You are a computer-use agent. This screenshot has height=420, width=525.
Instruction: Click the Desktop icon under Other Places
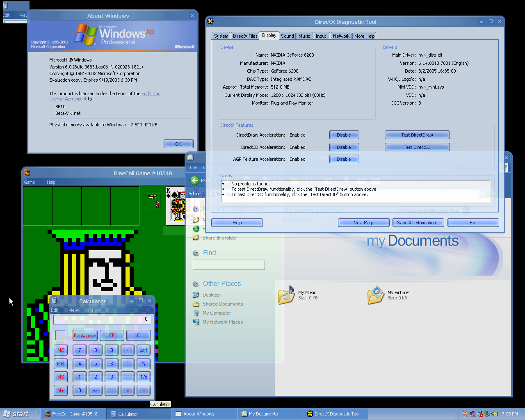click(x=196, y=295)
